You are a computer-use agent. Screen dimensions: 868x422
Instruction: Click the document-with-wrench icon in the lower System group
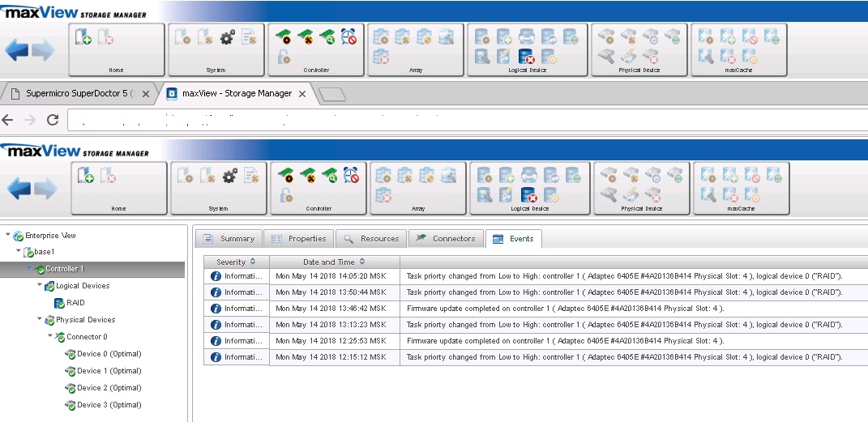(251, 176)
